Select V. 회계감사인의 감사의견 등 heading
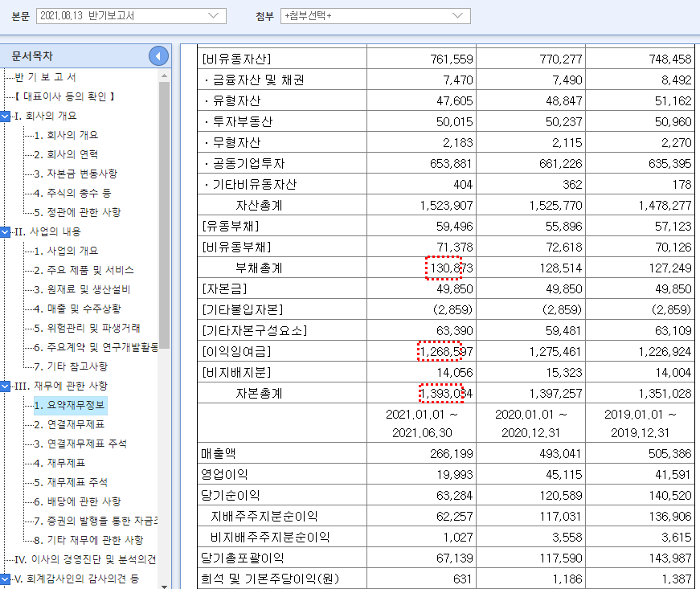 click(77, 579)
